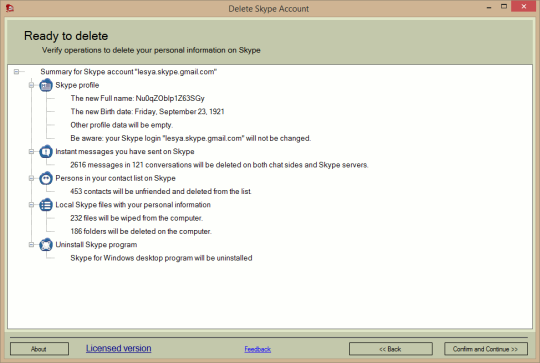This screenshot has height=363, width=540.
Task: Open the About dialog
Action: [x=39, y=349]
